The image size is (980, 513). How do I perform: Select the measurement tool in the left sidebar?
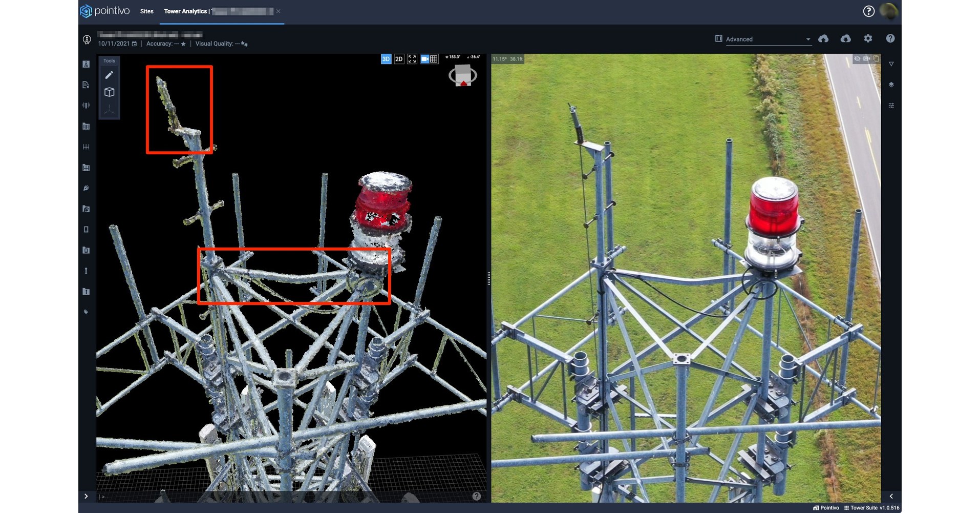86,147
